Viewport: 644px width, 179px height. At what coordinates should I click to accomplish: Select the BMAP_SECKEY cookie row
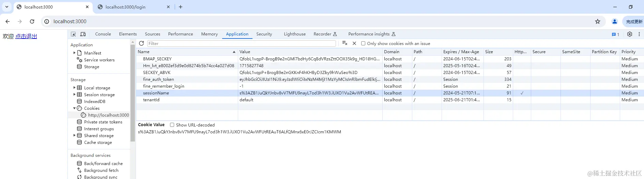tap(390, 59)
